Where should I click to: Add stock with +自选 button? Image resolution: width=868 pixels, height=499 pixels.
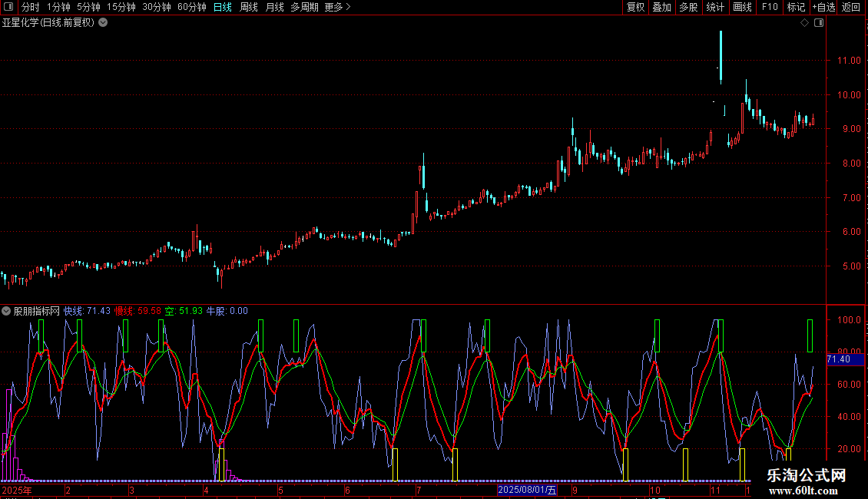pyautogui.click(x=823, y=7)
